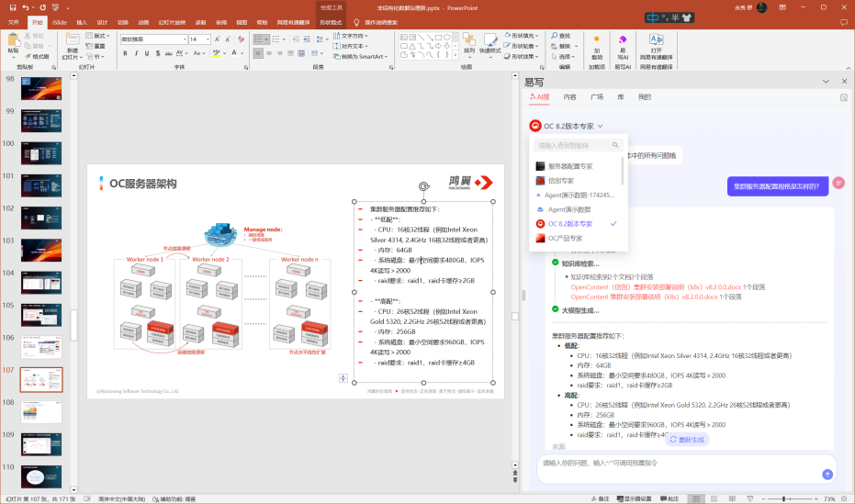
Task: Expand the 节 section dropdown
Action: [x=95, y=57]
